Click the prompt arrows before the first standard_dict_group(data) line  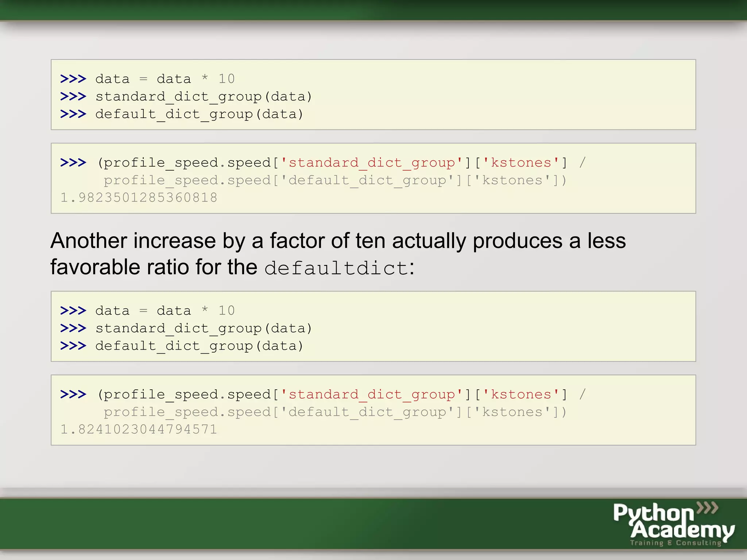[73, 96]
